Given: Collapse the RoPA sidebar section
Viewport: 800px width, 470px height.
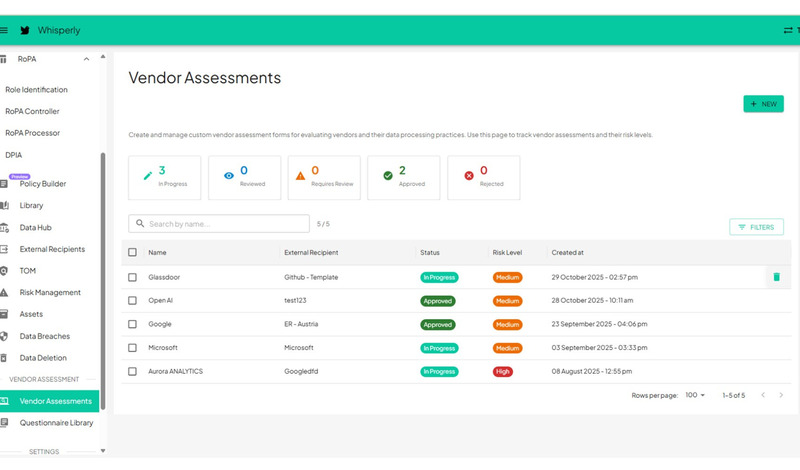Looking at the screenshot, I should tap(87, 59).
